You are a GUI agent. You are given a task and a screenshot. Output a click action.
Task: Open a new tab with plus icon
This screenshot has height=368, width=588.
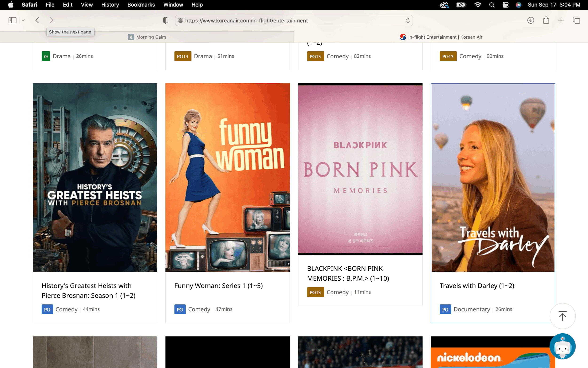(x=561, y=20)
